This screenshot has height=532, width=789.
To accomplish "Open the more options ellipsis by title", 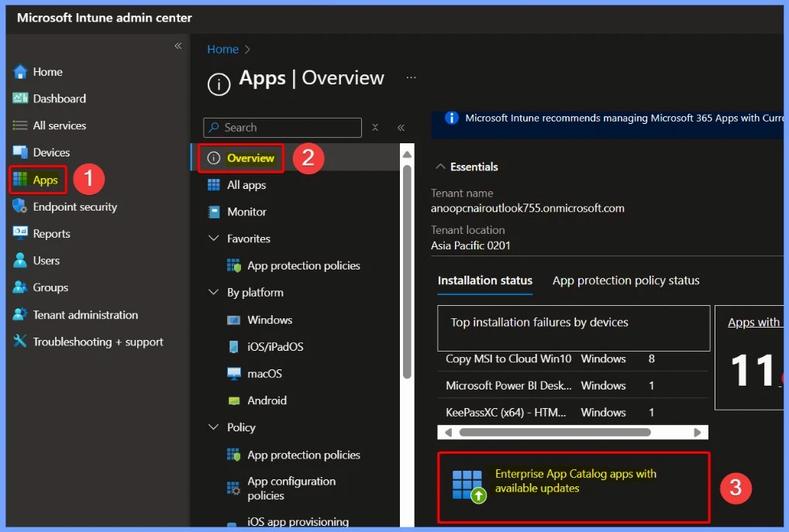I will [411, 77].
